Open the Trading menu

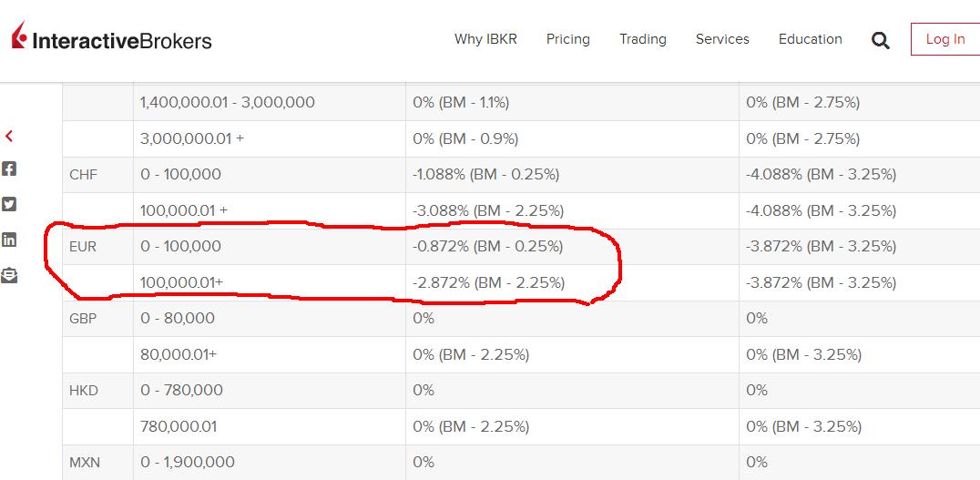[x=642, y=39]
